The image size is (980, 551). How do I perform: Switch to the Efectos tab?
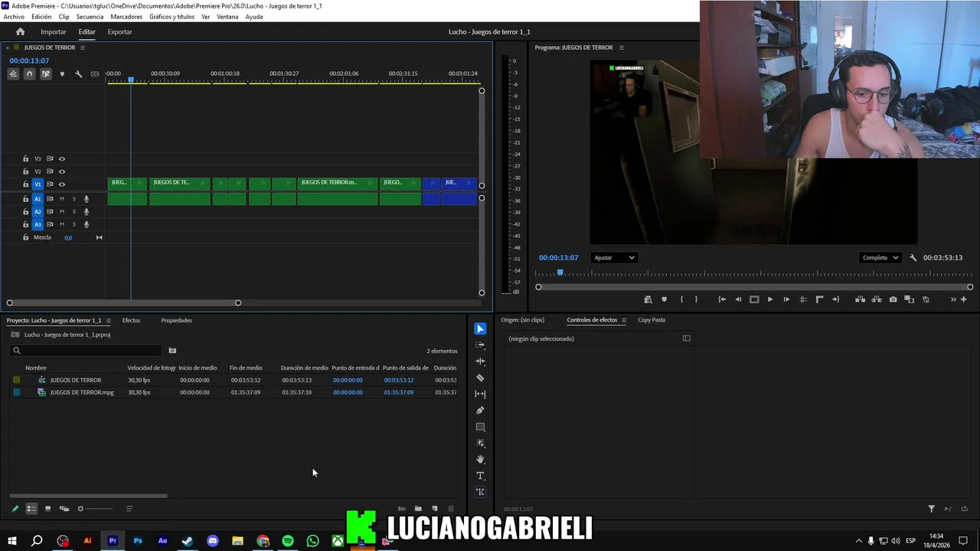[131, 321]
